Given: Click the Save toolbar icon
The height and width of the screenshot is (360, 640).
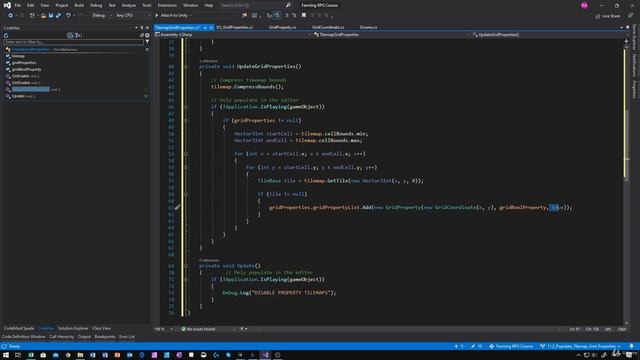Looking at the screenshot, I should 51,16.
